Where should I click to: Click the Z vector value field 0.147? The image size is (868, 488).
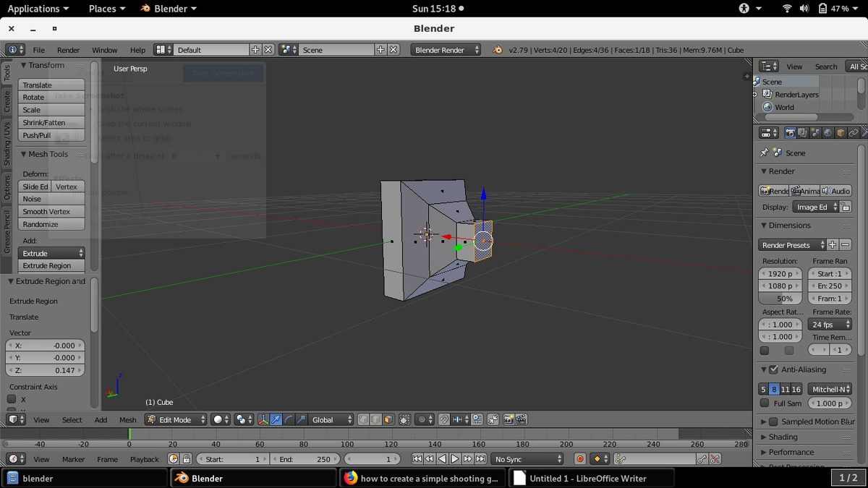(46, 370)
